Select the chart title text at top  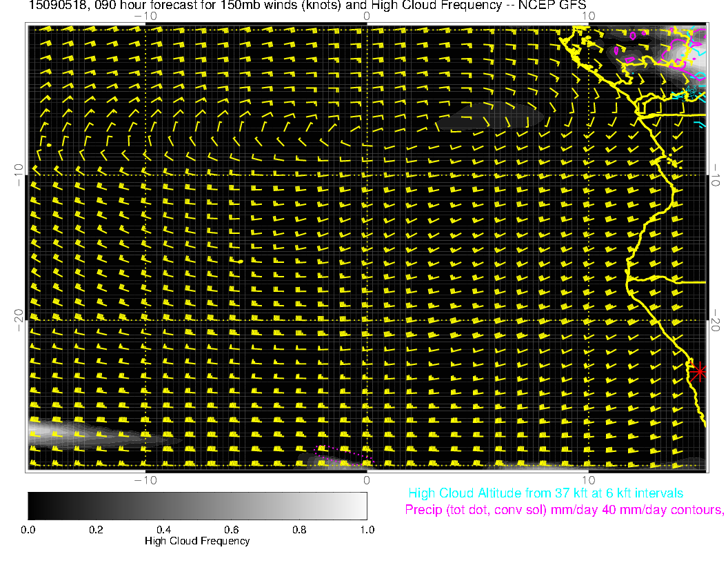pos(307,6)
